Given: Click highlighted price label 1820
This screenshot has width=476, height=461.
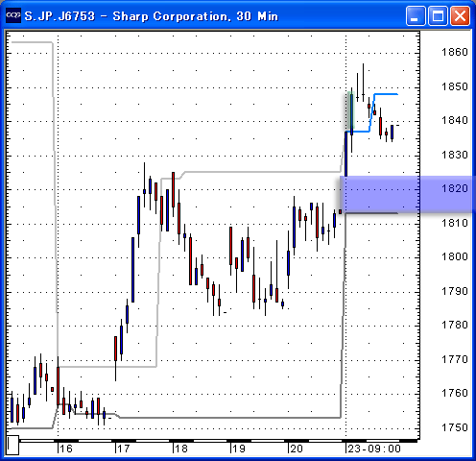Looking at the screenshot, I should point(455,188).
